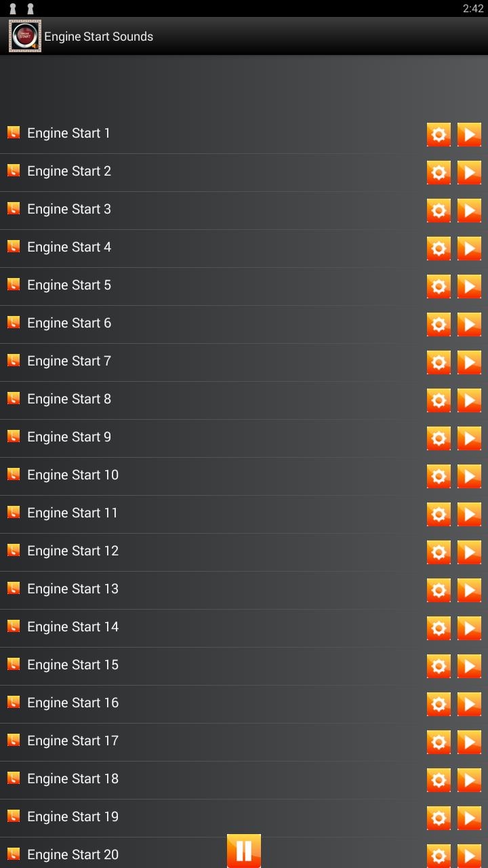Open settings gear for Engine Start 20

point(439,855)
